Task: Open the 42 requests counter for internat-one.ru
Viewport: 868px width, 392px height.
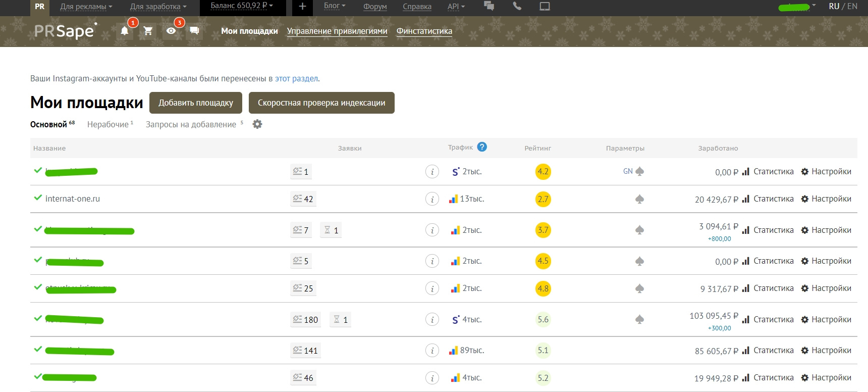Action: coord(303,199)
